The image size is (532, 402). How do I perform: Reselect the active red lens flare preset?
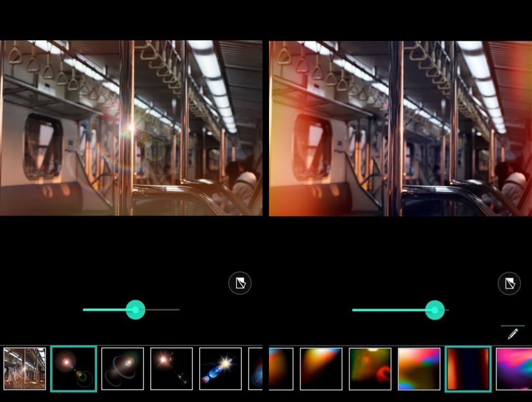[x=73, y=368]
